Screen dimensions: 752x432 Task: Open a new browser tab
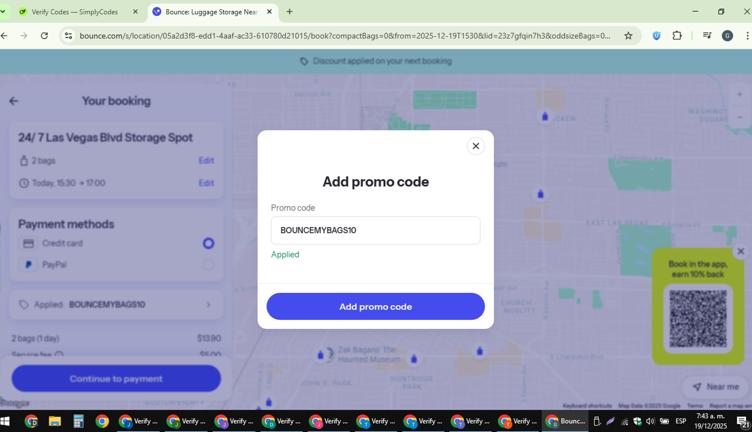[x=289, y=12]
